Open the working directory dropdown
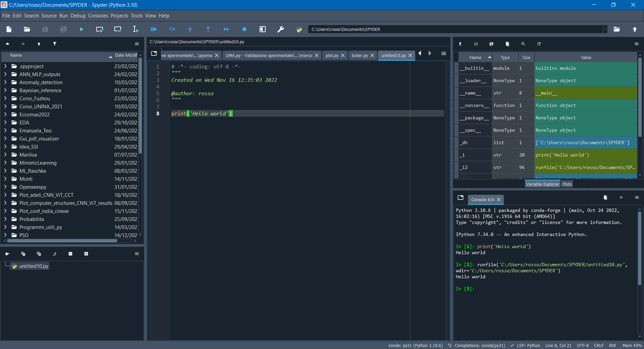 coord(605,30)
